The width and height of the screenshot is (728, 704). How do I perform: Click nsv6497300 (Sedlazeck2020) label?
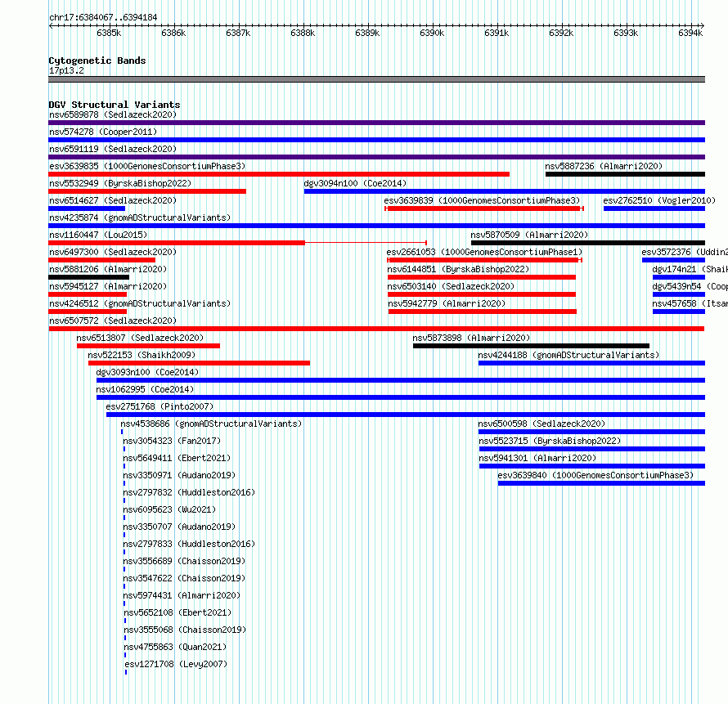click(113, 252)
